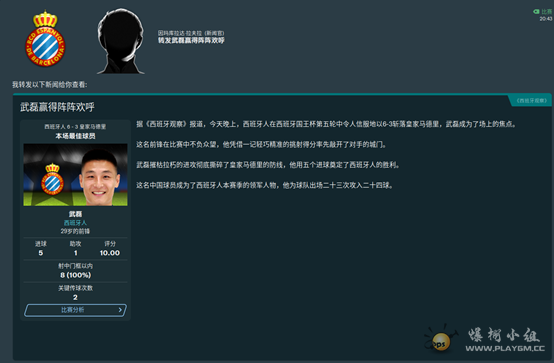Click the 29岁的前锋 description
This screenshot has height=363, width=554.
75,231
